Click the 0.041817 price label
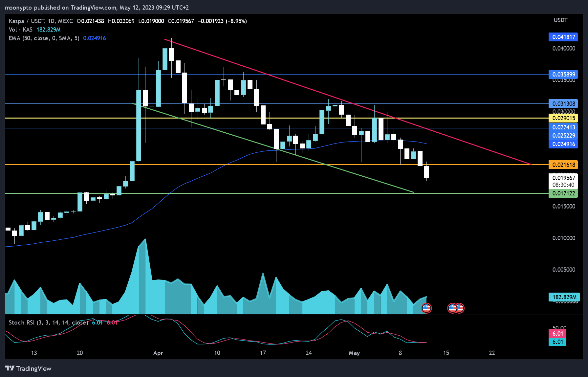The image size is (588, 377). pos(563,37)
